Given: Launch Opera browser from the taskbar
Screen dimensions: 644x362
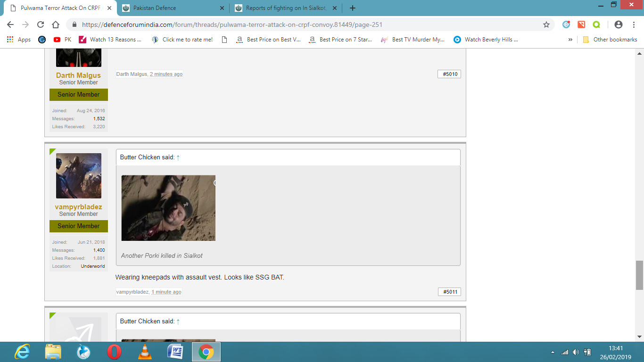Looking at the screenshot, I should tap(114, 352).
